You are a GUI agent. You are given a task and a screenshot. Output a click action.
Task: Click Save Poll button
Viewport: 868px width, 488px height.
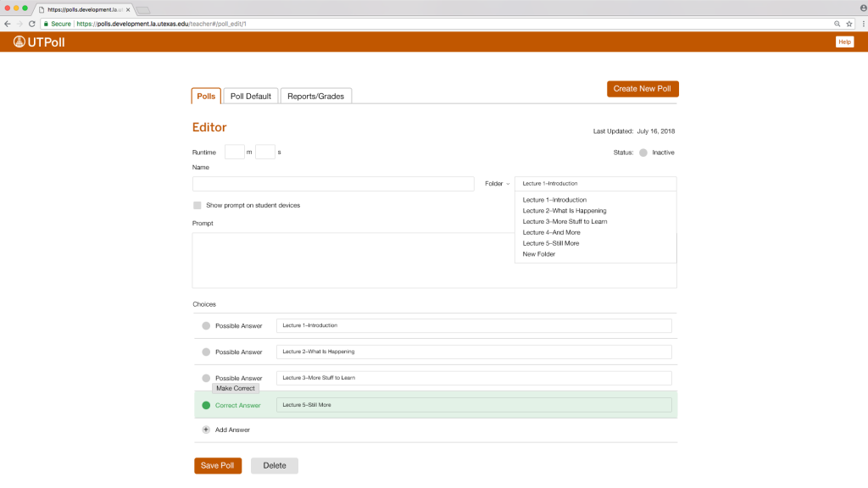tap(218, 466)
